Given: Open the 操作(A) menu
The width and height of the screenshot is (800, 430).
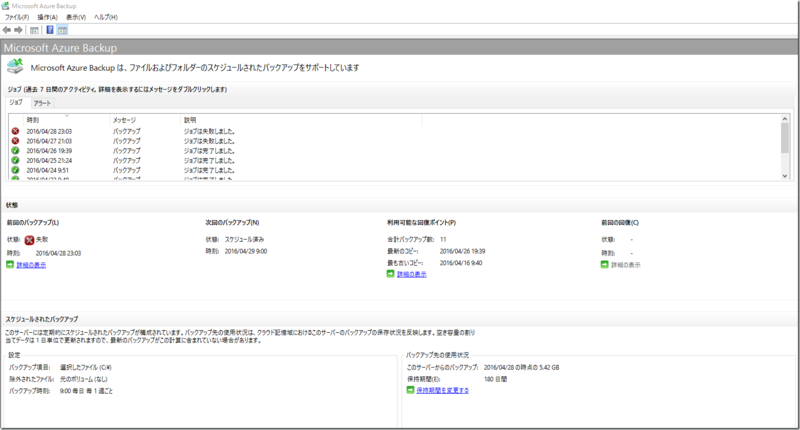Looking at the screenshot, I should click(47, 17).
